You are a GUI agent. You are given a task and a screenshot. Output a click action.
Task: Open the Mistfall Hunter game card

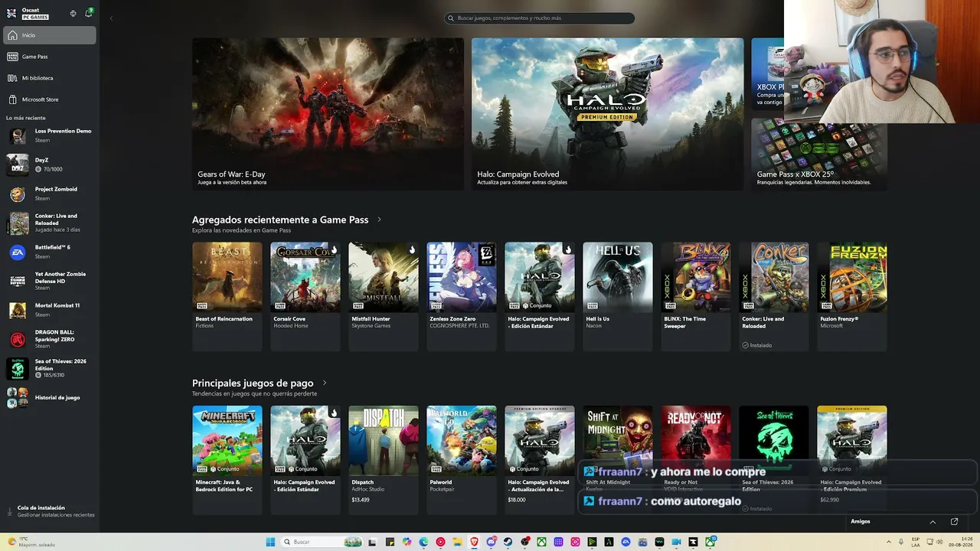383,297
